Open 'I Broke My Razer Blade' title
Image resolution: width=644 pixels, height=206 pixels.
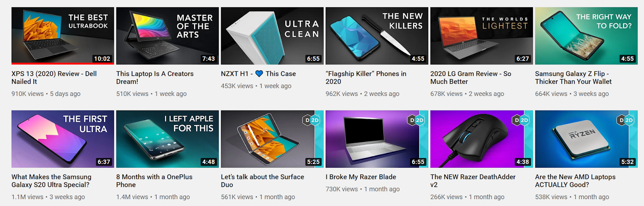coord(361,177)
